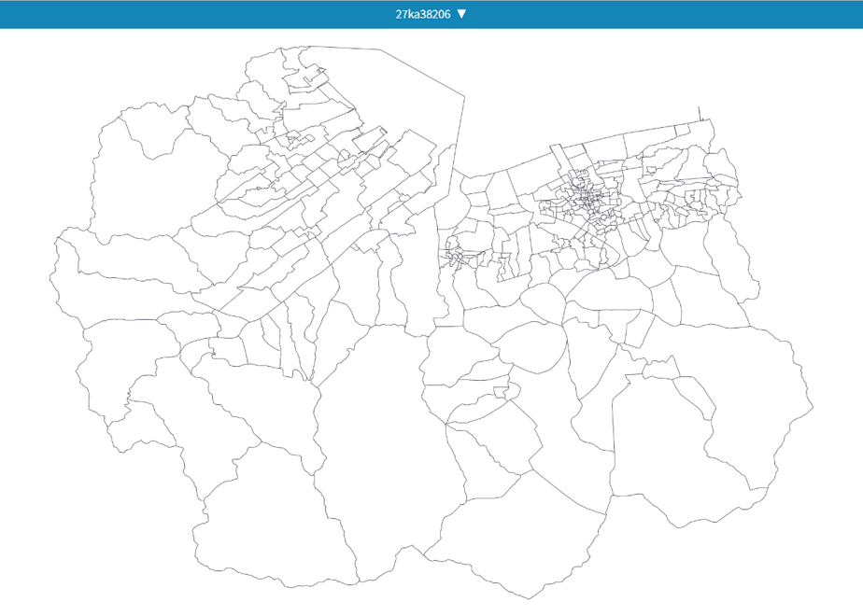Open the 27ka38206 dropdown arrow
The image size is (863, 616).
click(x=461, y=14)
